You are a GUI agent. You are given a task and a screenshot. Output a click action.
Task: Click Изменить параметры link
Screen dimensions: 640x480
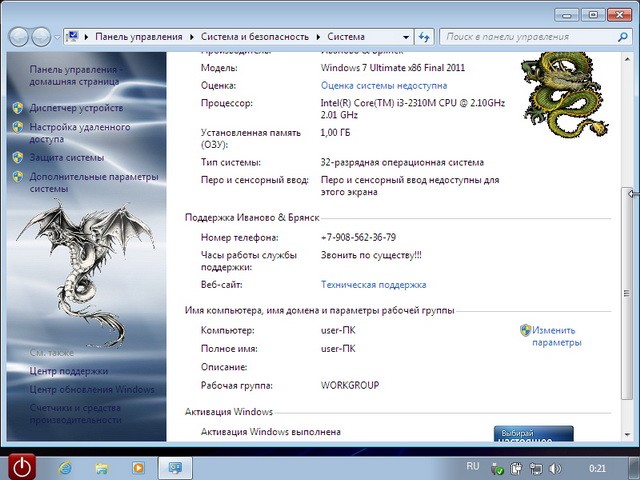(x=556, y=336)
